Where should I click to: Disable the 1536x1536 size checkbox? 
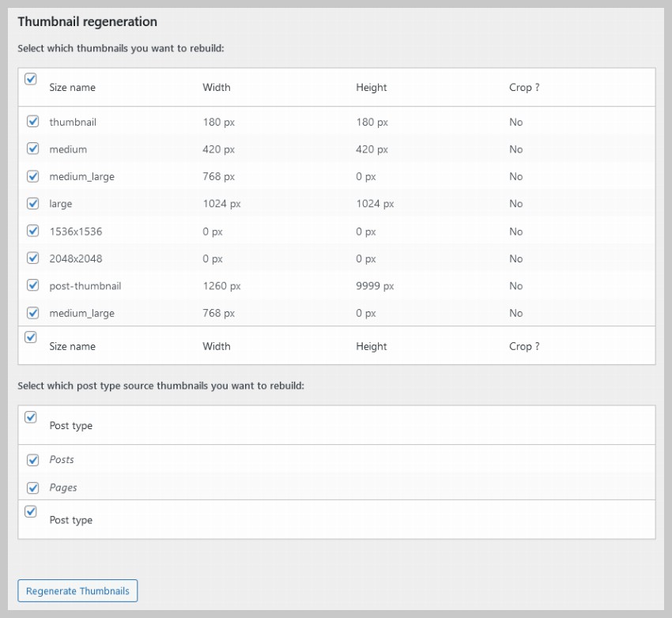coord(33,231)
